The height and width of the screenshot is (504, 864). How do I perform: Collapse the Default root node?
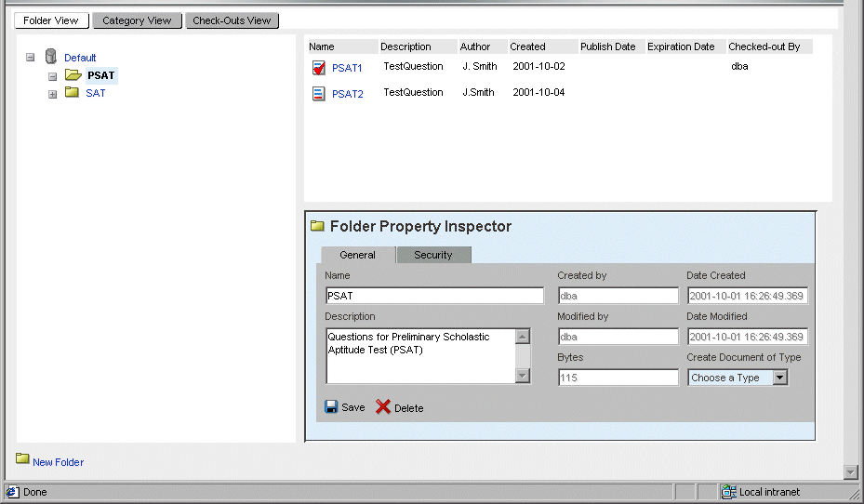(x=31, y=58)
